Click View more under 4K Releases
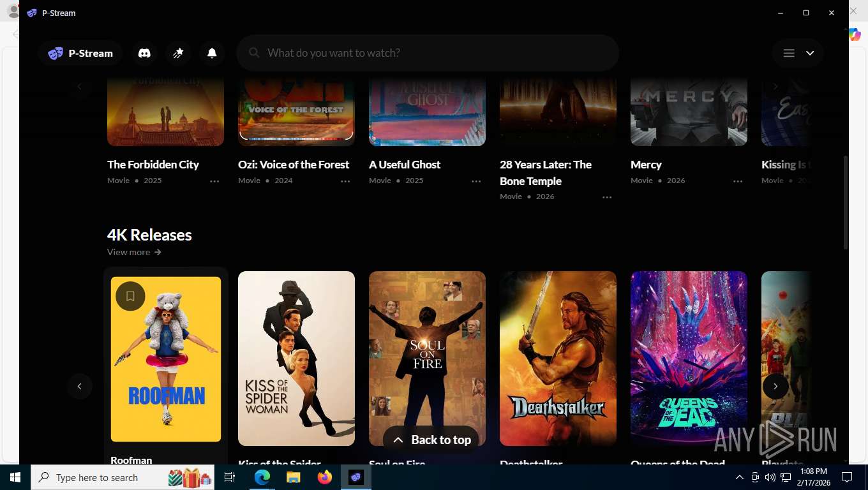This screenshot has height=490, width=868. [x=134, y=252]
